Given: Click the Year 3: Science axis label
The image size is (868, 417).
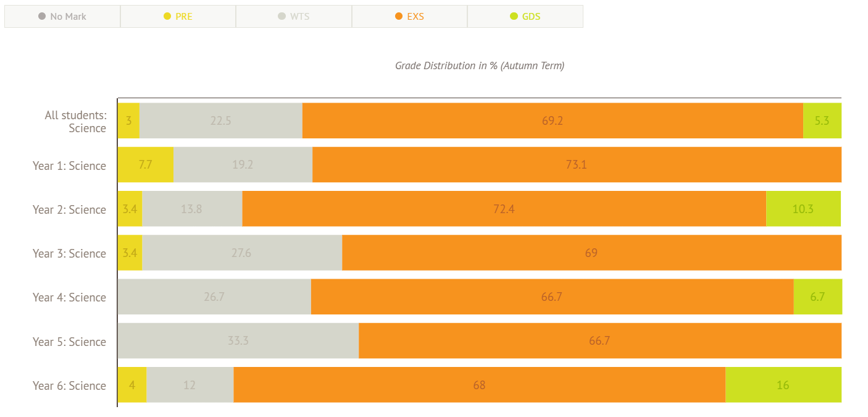Looking at the screenshot, I should click(69, 253).
